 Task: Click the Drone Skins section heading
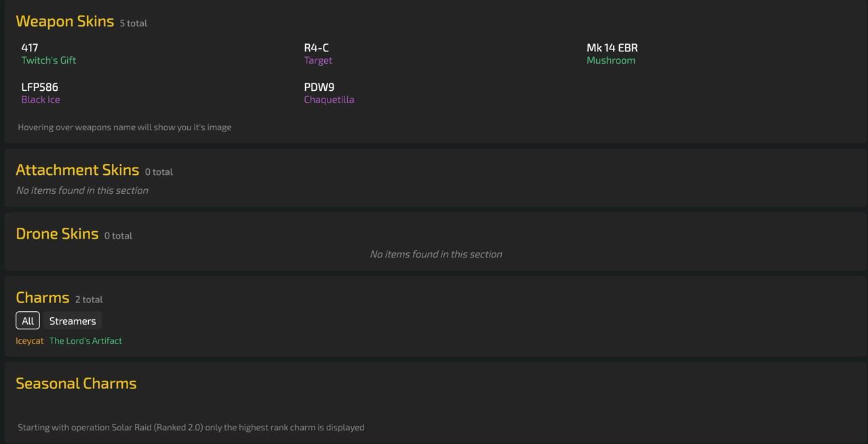pyautogui.click(x=57, y=233)
